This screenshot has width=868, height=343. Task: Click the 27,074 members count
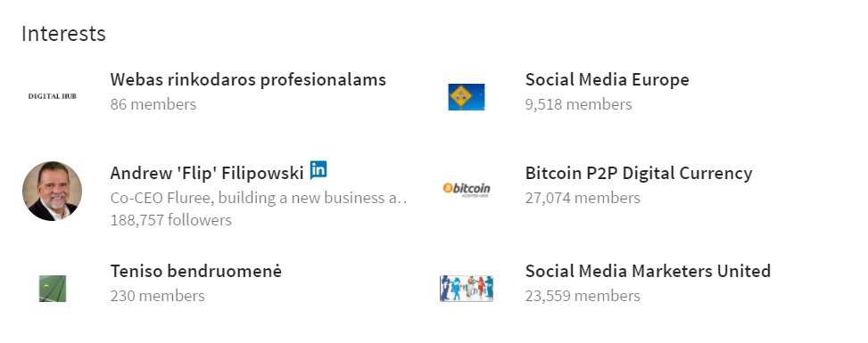pos(583,198)
